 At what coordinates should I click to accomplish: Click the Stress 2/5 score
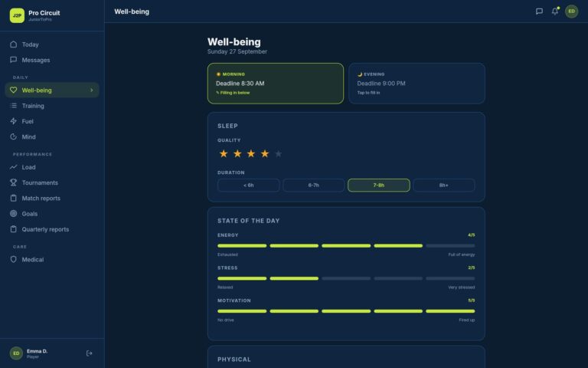472,268
